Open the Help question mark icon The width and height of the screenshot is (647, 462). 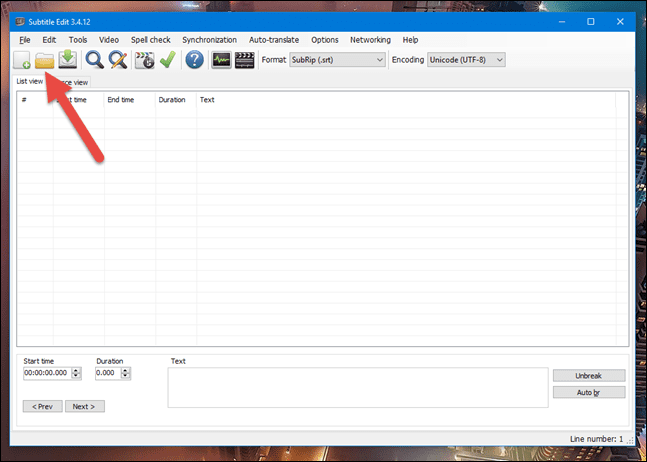point(194,60)
